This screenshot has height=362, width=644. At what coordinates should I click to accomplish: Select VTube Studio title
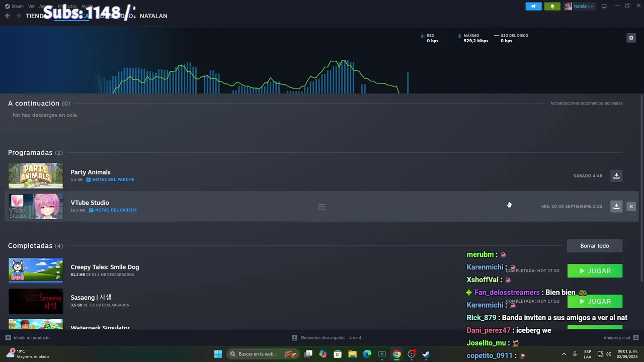[90, 203]
